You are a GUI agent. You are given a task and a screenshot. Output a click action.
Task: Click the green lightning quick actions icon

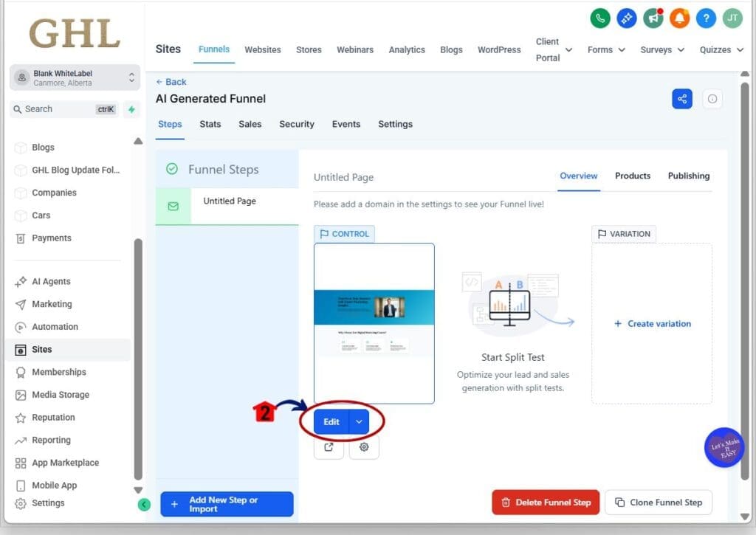131,109
